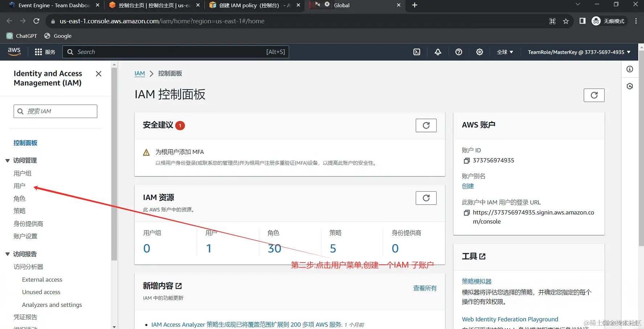Open Analyzers and settings
This screenshot has height=329, width=644.
click(x=52, y=305)
